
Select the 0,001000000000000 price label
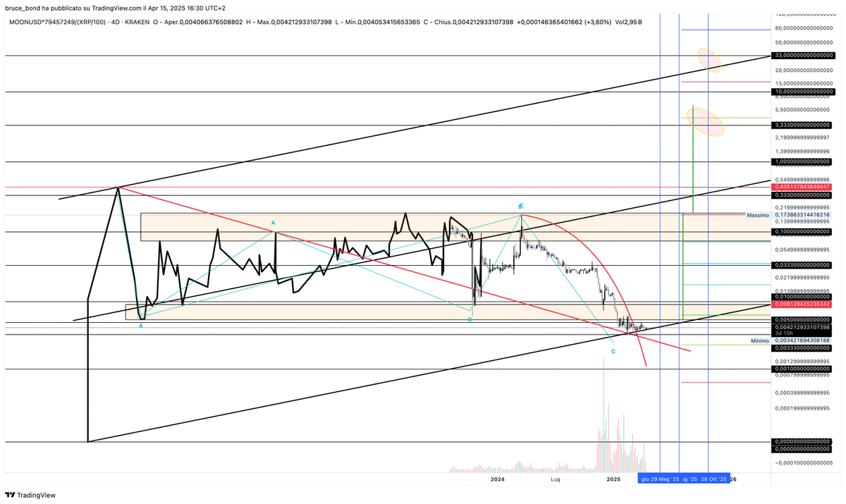(x=803, y=369)
